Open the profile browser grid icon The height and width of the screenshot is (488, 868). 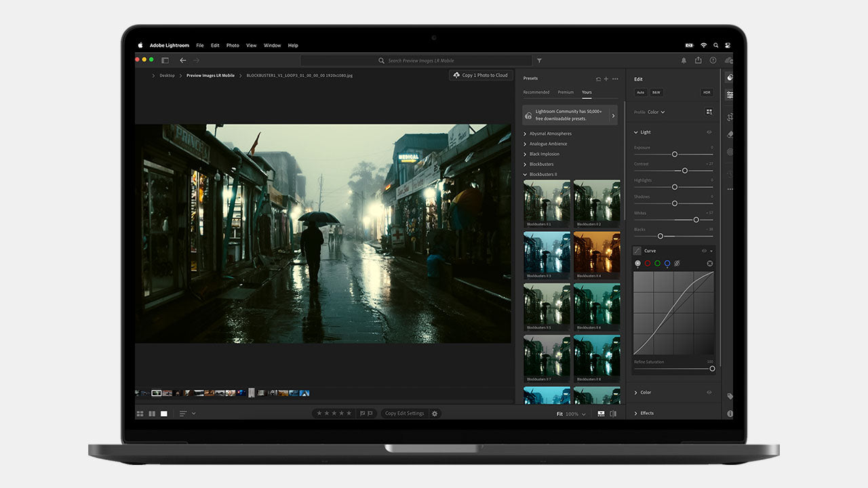click(x=709, y=112)
